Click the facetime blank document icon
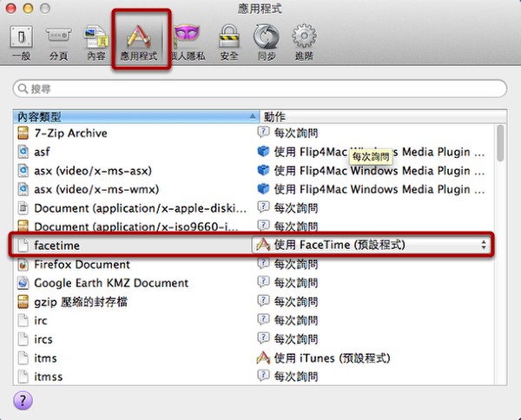The width and height of the screenshot is (521, 420). 23,246
